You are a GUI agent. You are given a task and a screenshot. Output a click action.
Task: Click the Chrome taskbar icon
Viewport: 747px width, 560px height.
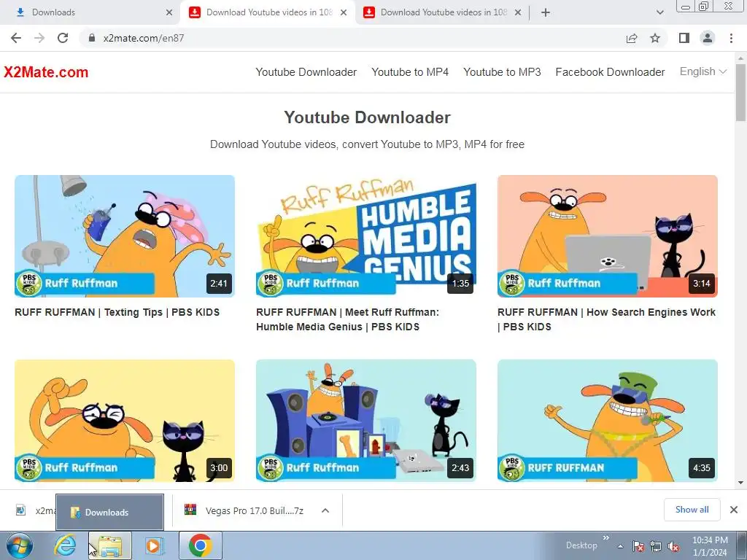200,545
